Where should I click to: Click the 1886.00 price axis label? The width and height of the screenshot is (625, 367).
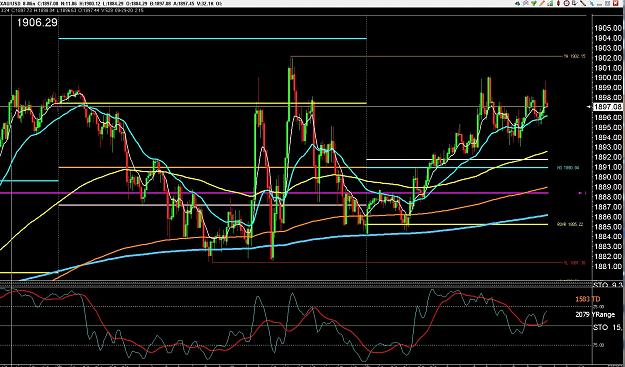608,217
